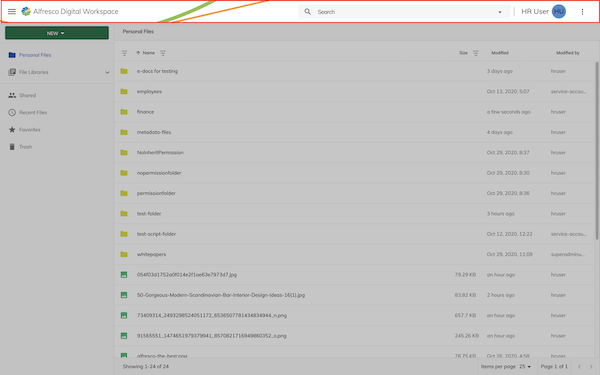Open Recent Files in sidebar

[x=33, y=112]
